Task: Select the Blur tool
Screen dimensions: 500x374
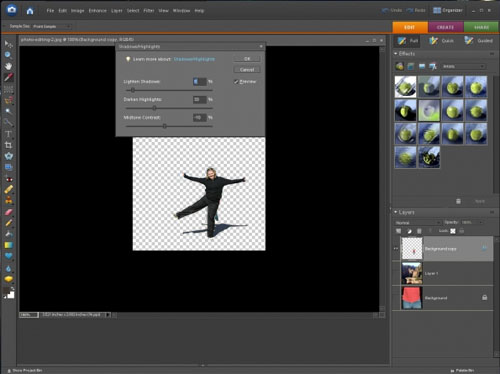Action: [9, 268]
